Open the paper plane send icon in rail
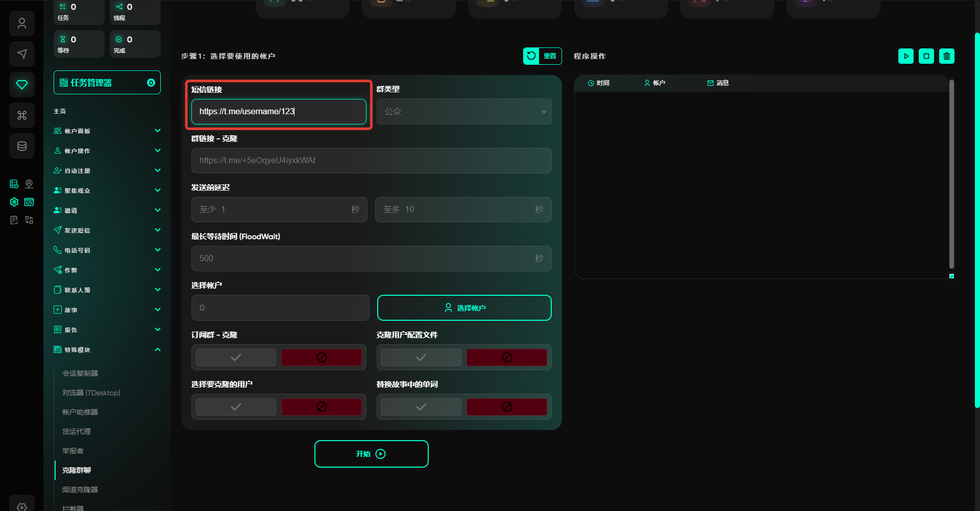The image size is (980, 511). coord(22,54)
